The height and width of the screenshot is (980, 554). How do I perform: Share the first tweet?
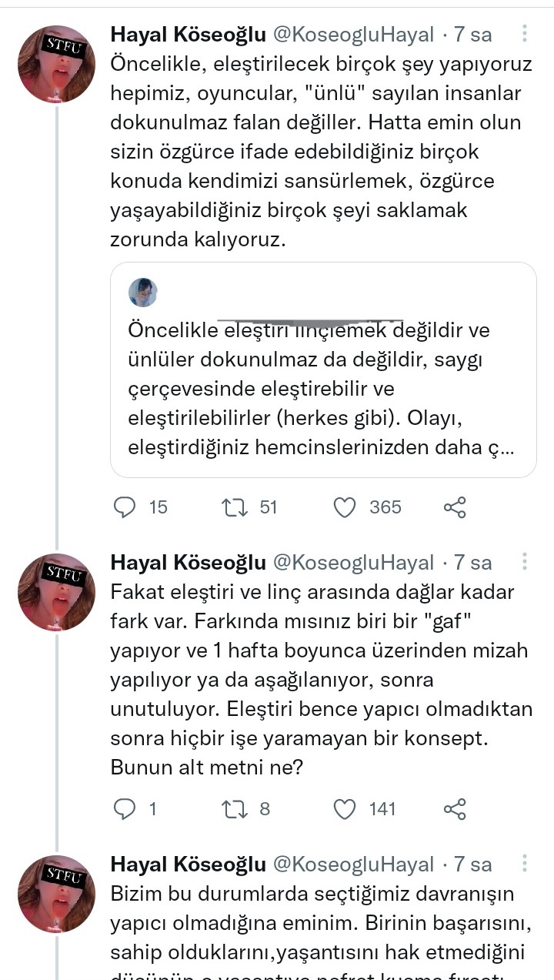[455, 507]
